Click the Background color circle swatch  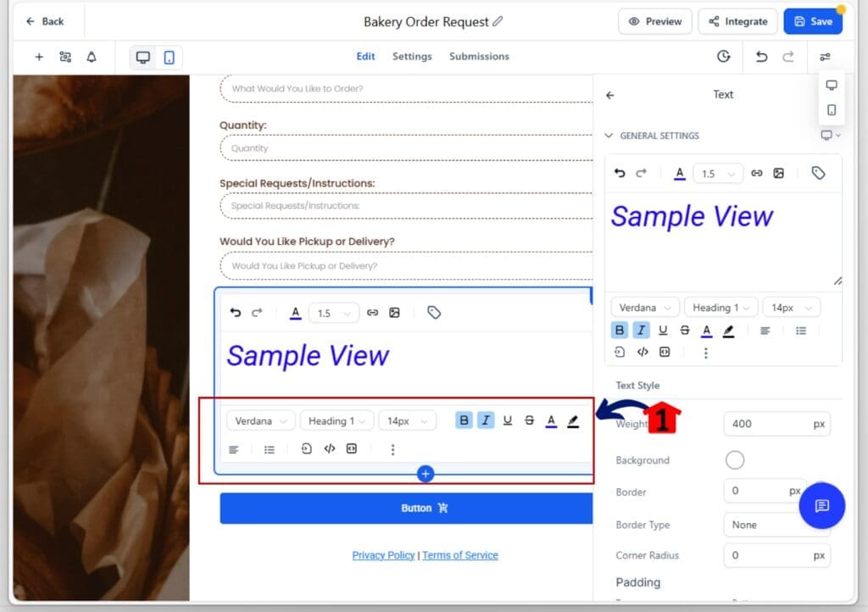(735, 459)
